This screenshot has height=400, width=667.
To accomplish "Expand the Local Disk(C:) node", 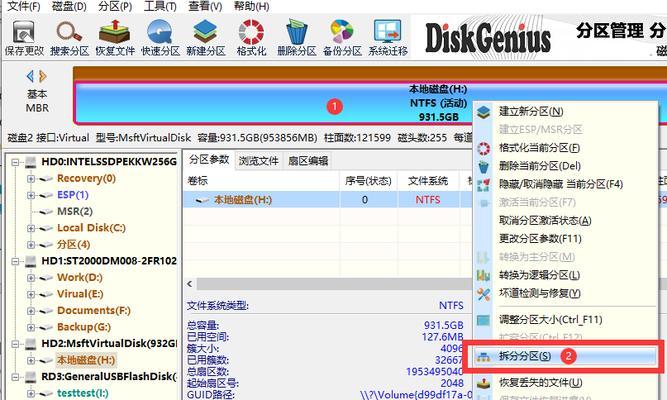I will [31, 229].
